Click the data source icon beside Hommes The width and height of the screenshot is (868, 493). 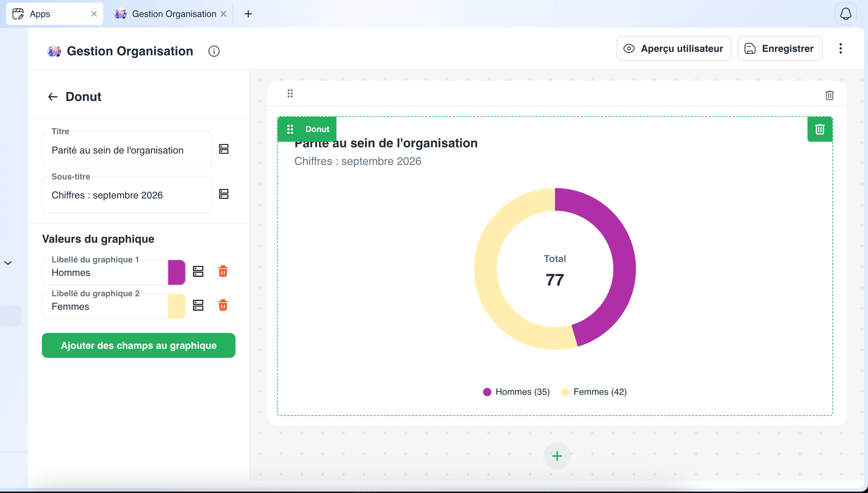(x=198, y=271)
